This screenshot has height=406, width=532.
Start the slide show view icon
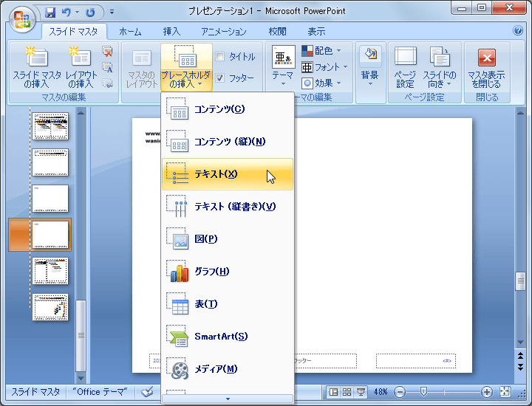[x=361, y=392]
